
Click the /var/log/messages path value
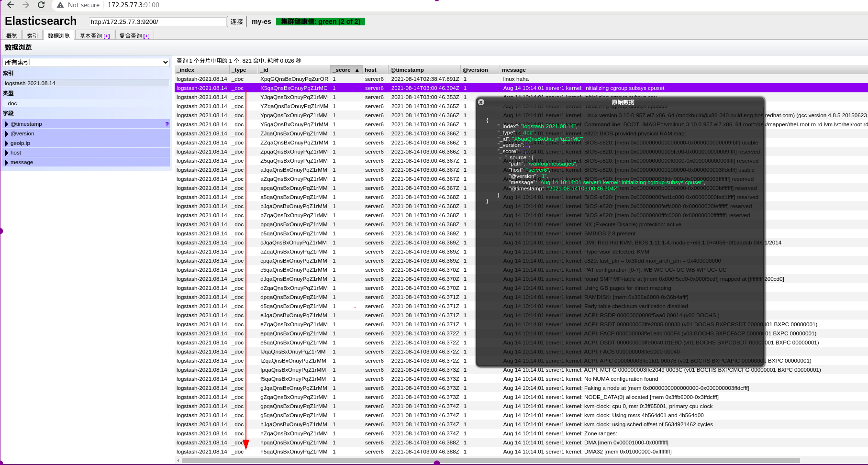[552, 164]
